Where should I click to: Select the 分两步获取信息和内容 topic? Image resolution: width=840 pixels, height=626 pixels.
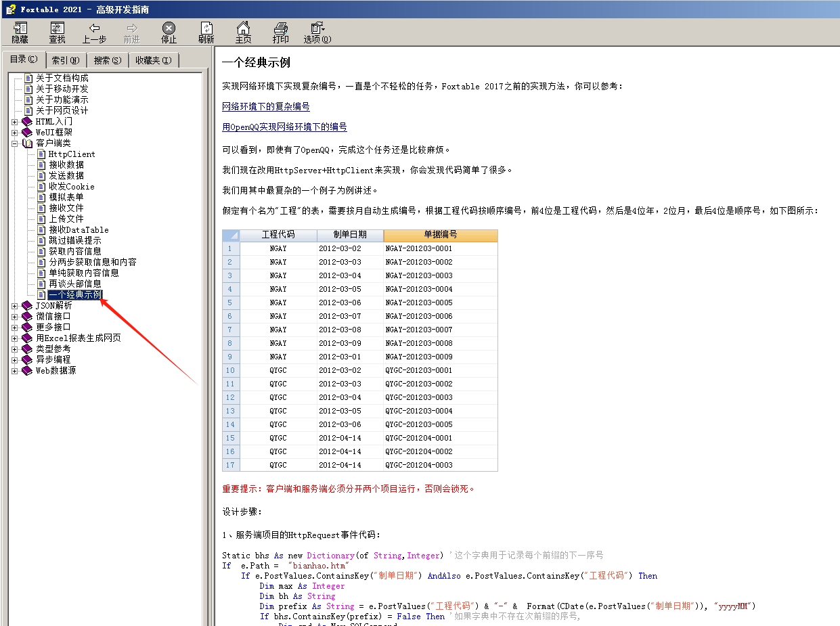tap(93, 263)
